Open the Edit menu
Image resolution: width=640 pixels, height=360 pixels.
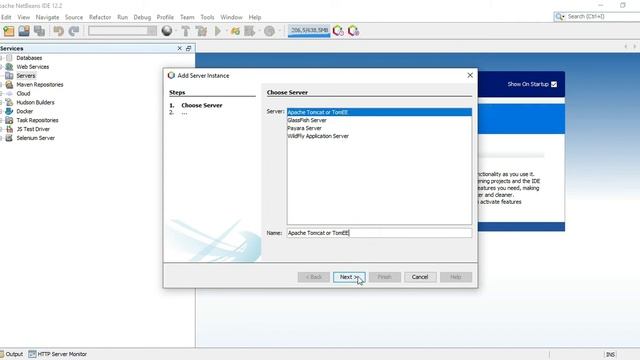6,17
